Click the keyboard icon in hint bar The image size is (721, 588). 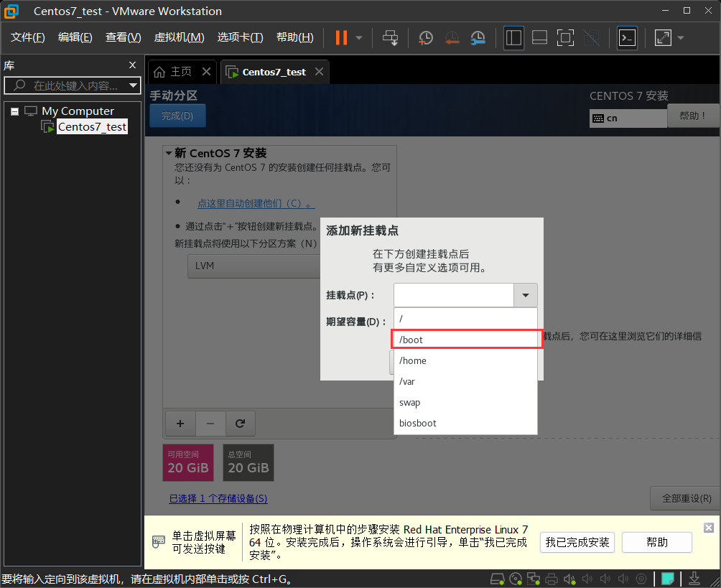158,541
